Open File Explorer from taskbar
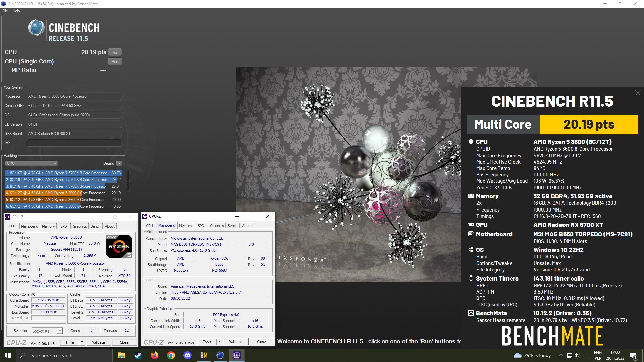The width and height of the screenshot is (644, 362). click(122, 355)
